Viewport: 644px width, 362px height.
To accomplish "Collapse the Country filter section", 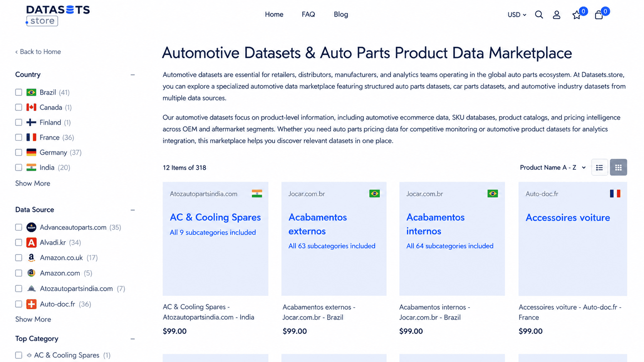I will [x=132, y=75].
